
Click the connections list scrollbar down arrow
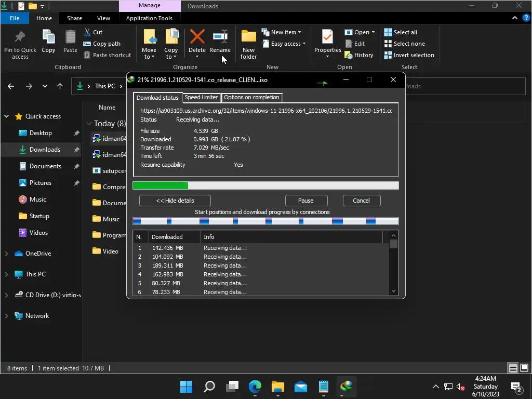point(394,291)
